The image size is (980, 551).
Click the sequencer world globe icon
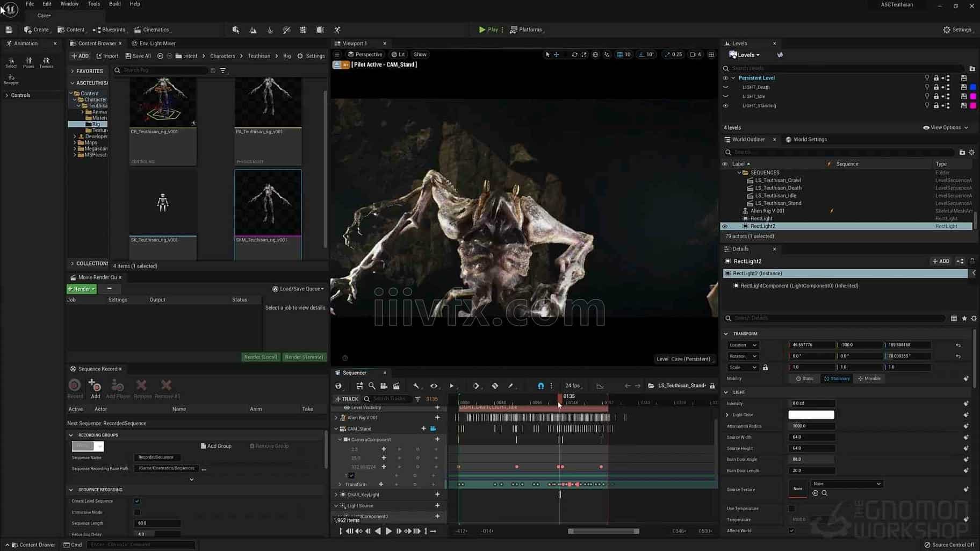tap(338, 386)
